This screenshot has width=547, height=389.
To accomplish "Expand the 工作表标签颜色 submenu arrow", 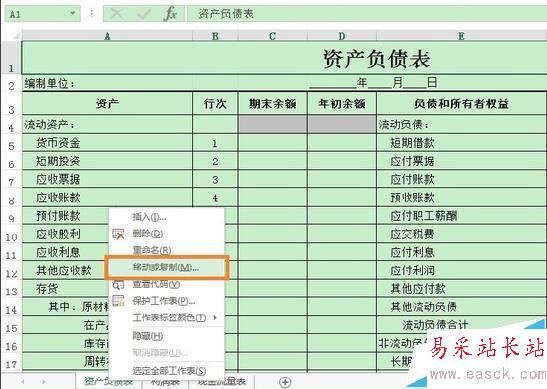I will 215,317.
